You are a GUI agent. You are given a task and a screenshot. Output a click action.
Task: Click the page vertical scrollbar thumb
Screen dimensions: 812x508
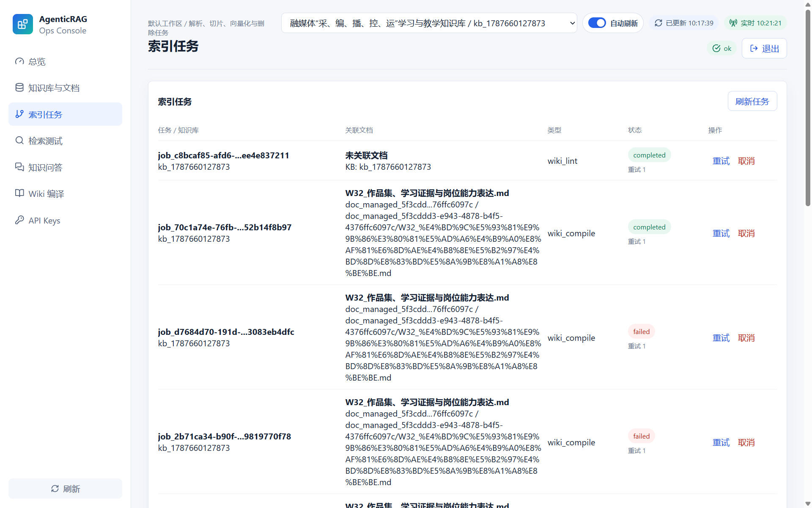click(x=808, y=108)
